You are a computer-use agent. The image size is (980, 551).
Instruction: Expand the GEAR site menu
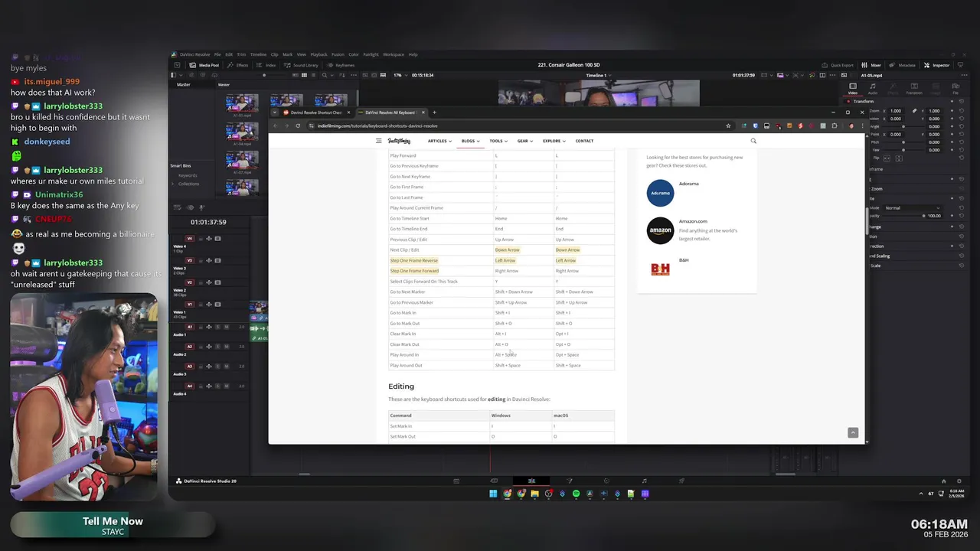coord(525,141)
